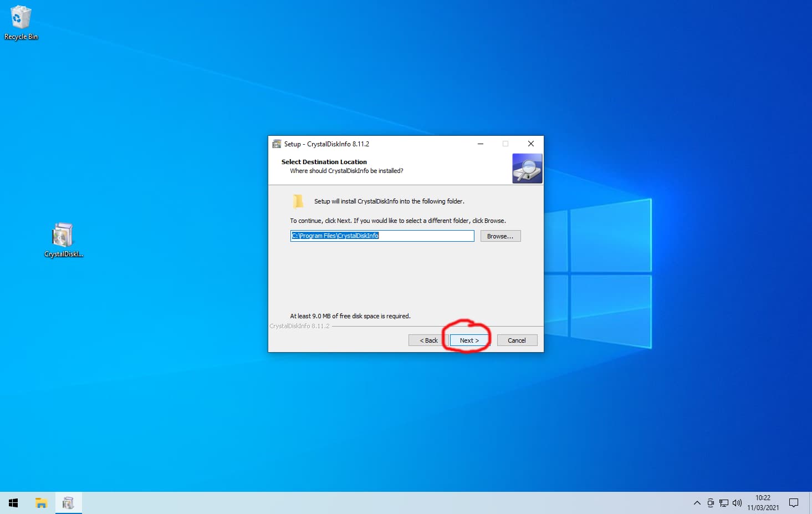Go back with the < Back button
The width and height of the screenshot is (812, 514).
(428, 340)
